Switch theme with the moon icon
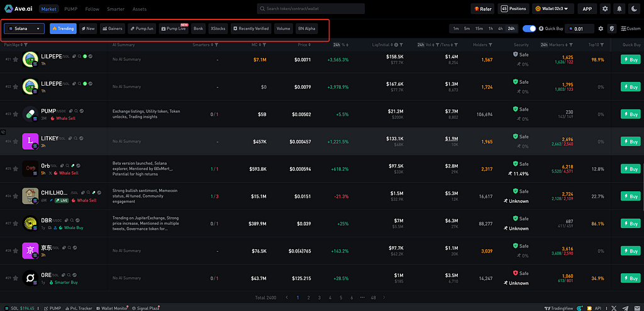The image size is (644, 311). point(633,9)
